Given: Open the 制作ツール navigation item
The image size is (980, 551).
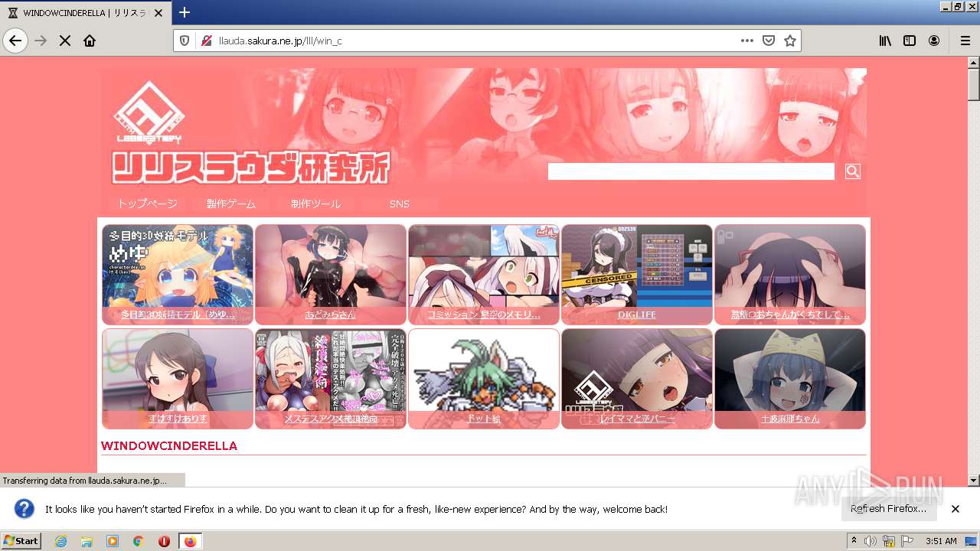Looking at the screenshot, I should click(x=315, y=204).
